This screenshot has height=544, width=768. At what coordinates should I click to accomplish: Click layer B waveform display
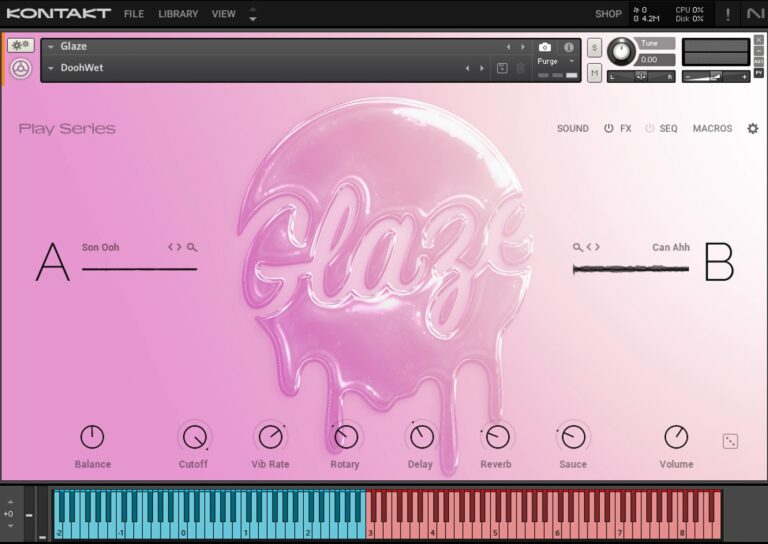click(631, 269)
